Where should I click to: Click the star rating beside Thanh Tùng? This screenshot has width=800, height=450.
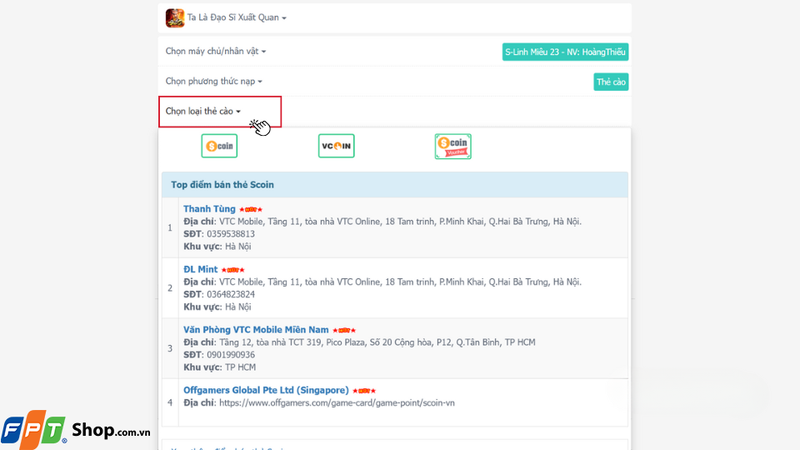click(251, 210)
